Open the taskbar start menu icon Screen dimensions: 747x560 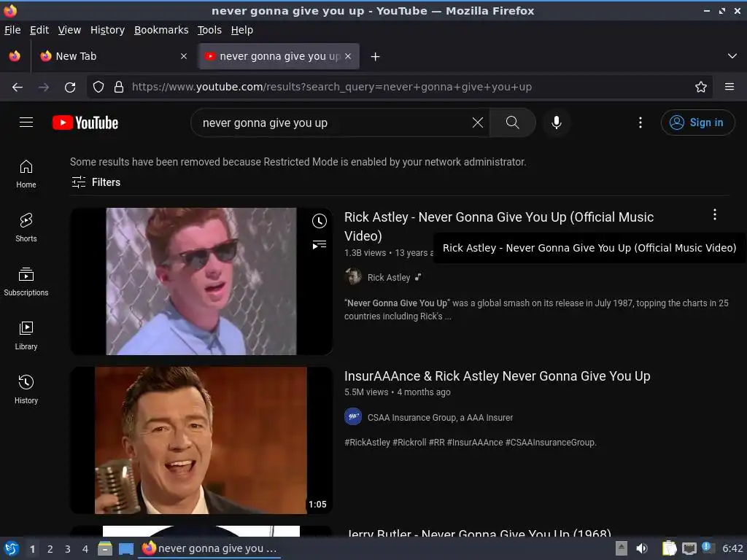coord(12,548)
